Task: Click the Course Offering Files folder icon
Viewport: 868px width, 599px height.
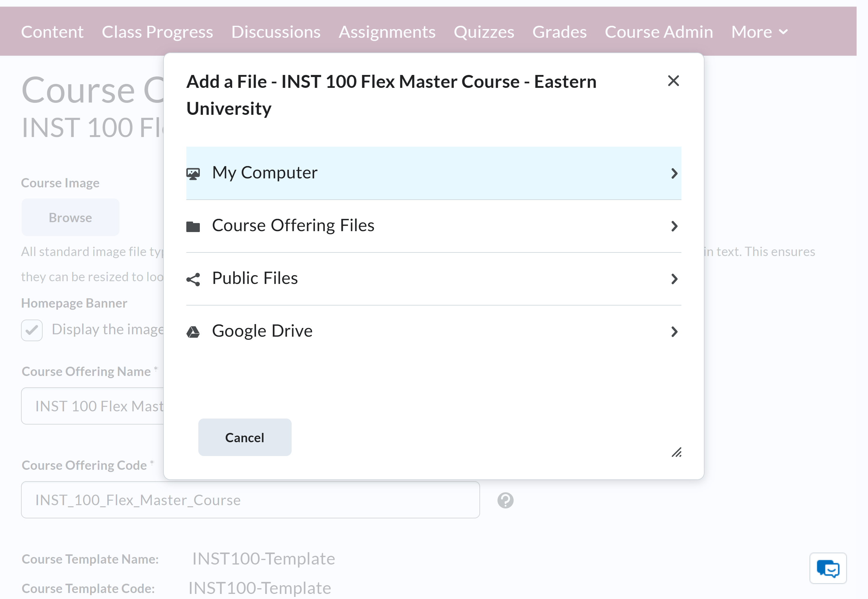Action: coord(193,226)
